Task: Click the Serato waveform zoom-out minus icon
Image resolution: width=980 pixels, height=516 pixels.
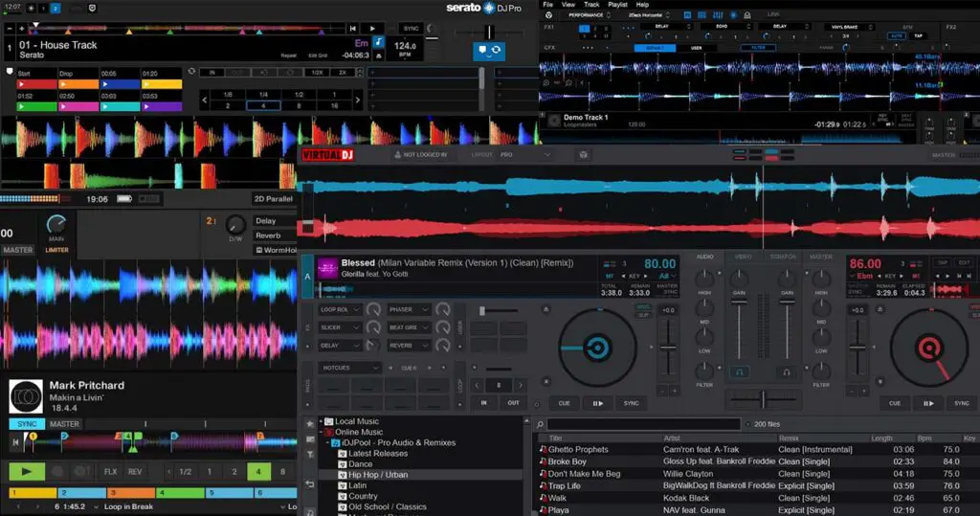Action: [x=10, y=28]
